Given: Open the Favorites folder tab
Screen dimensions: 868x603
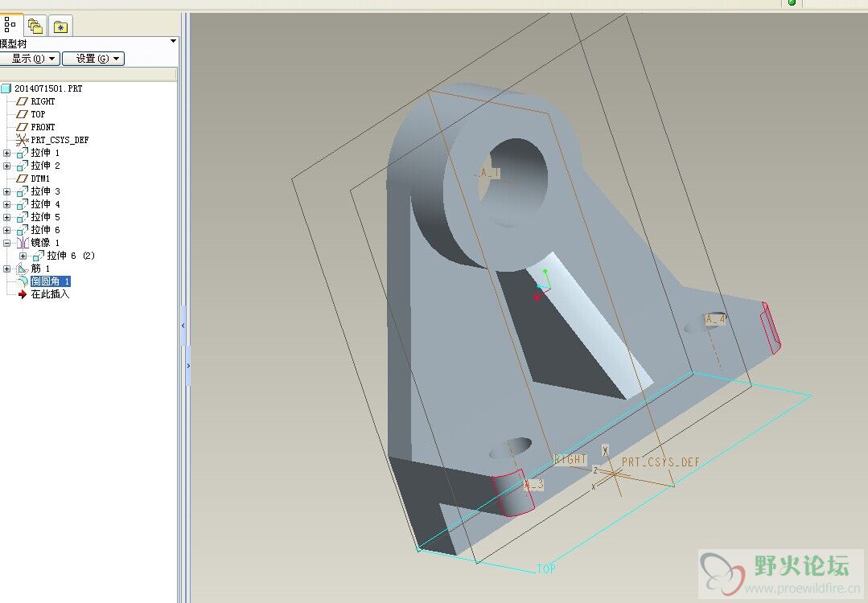Looking at the screenshot, I should pyautogui.click(x=60, y=27).
